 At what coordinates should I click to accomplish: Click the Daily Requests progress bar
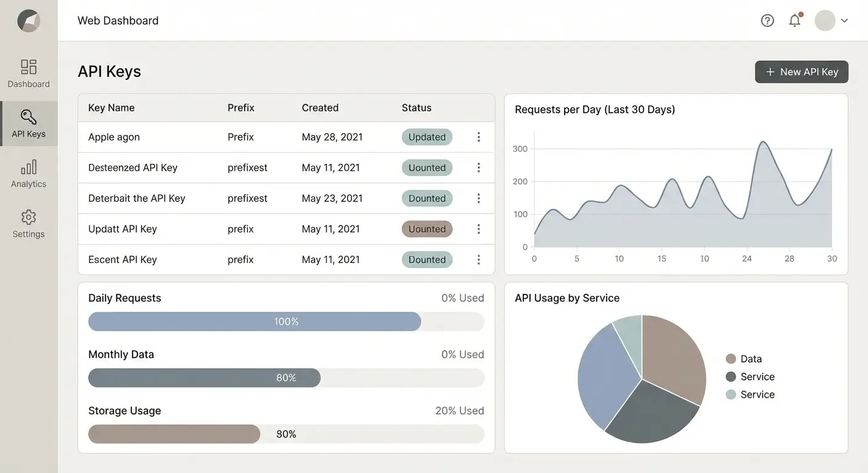(286, 321)
